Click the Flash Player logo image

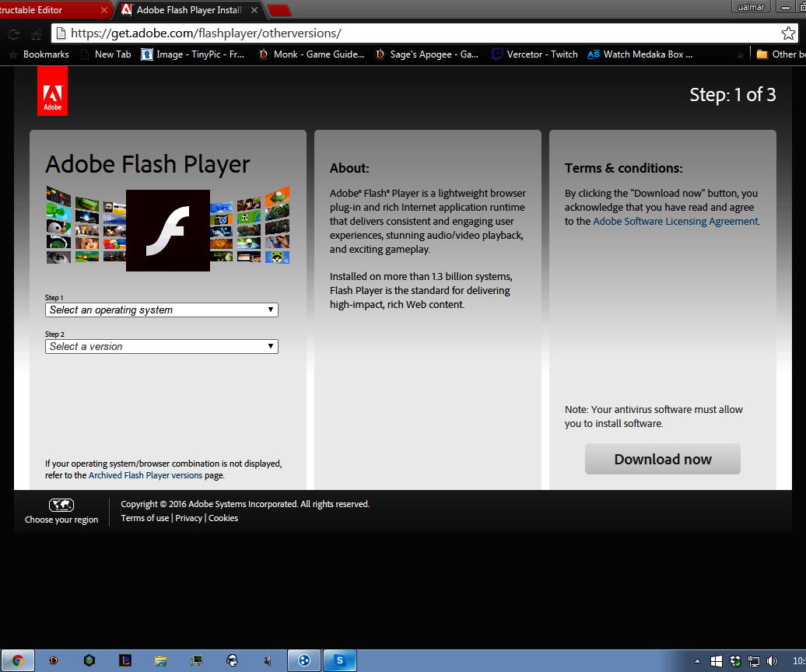(167, 230)
